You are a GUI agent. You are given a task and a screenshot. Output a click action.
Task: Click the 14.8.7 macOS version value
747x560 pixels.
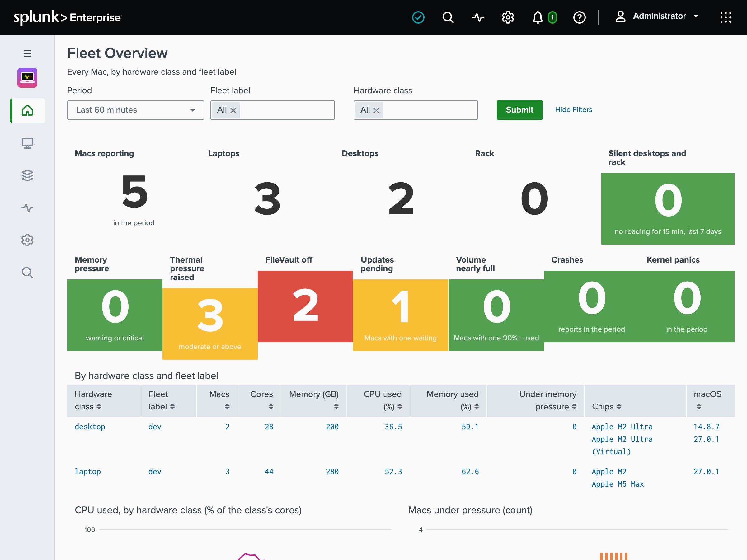[707, 427]
